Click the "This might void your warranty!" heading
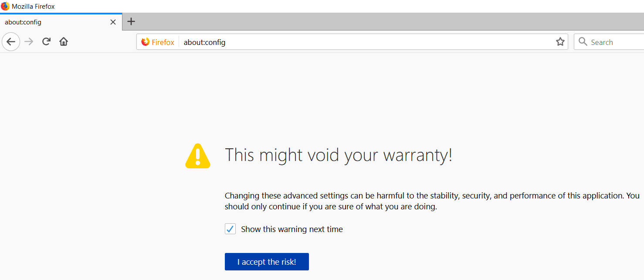 [339, 155]
